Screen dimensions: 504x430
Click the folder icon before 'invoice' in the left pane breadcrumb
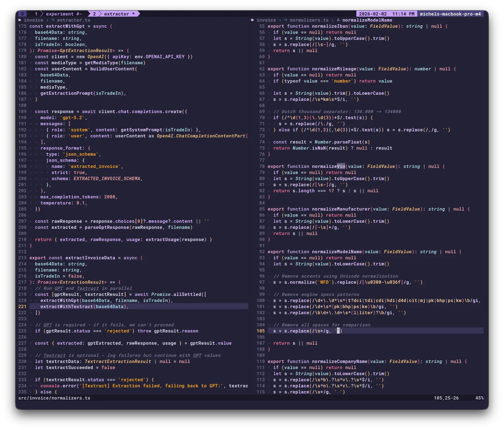point(20,20)
